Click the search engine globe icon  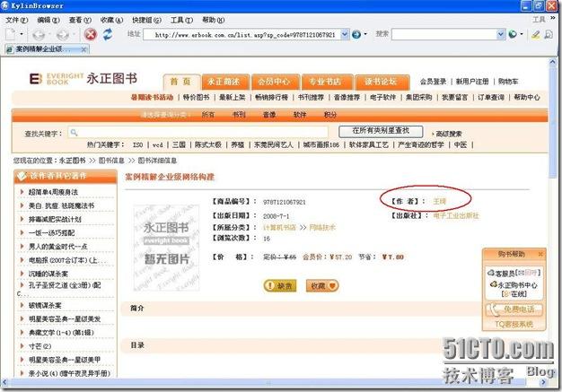click(x=513, y=34)
